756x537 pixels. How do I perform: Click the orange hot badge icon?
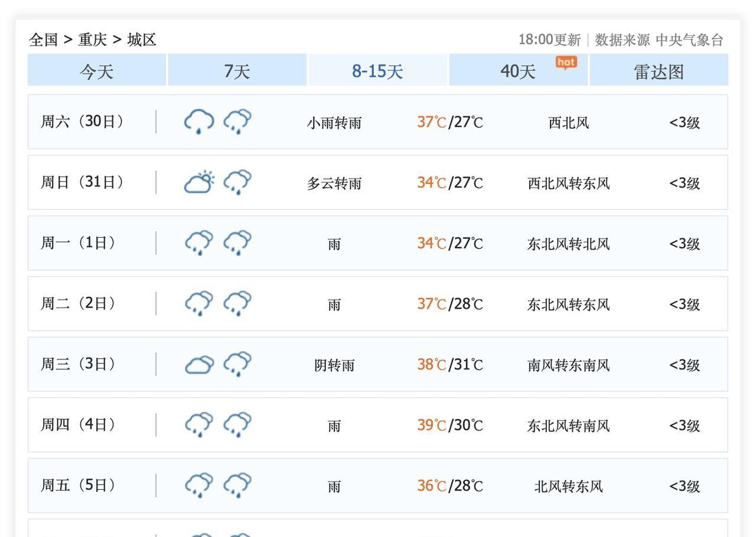pos(566,63)
